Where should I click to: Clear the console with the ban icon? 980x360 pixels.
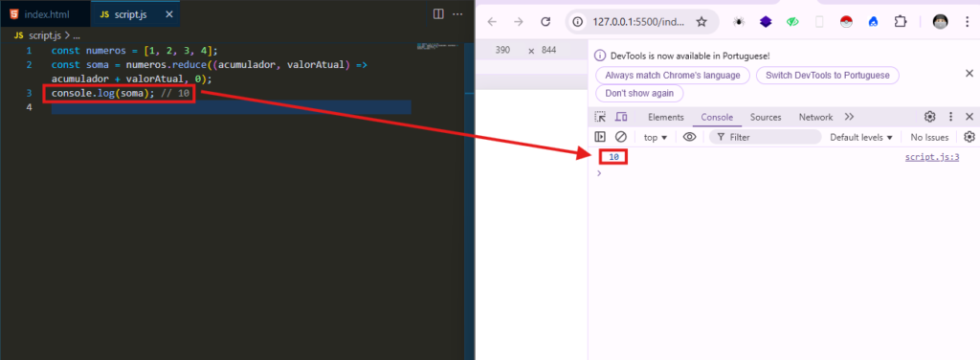(620, 137)
